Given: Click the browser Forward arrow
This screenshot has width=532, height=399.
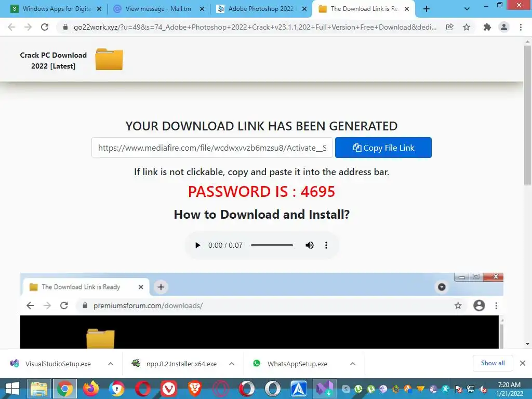Looking at the screenshot, I should tap(28, 27).
